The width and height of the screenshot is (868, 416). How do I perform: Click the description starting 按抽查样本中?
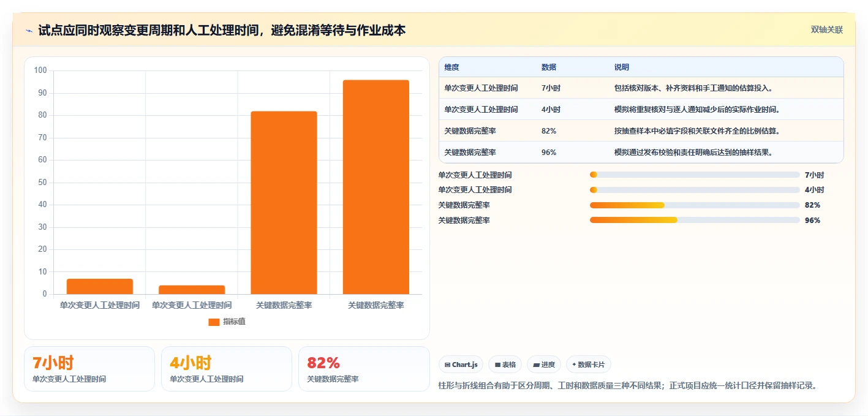coord(697,131)
